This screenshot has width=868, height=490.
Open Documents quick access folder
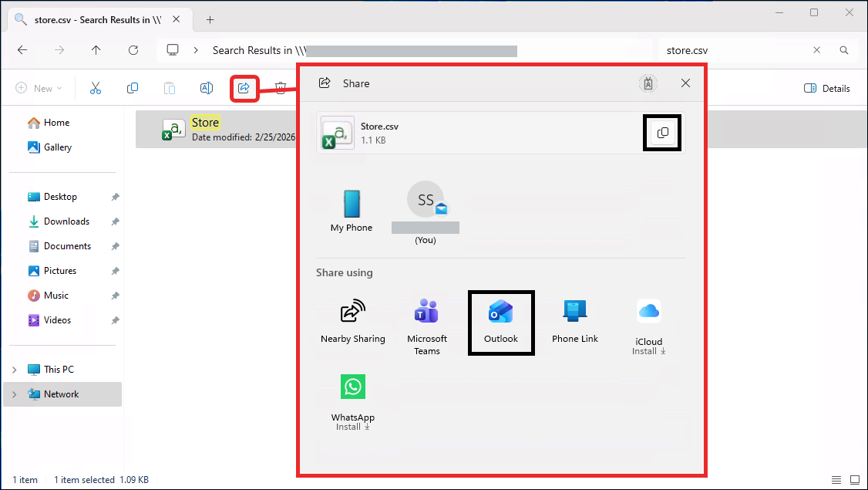(x=59, y=246)
